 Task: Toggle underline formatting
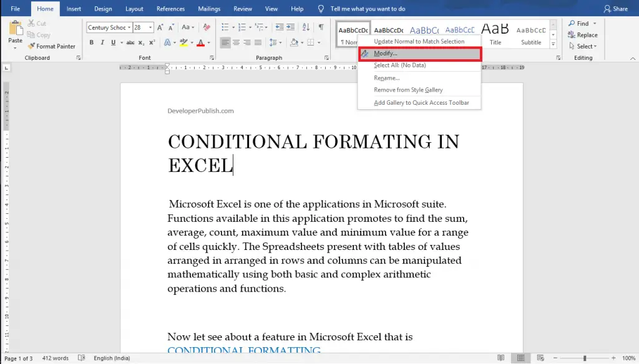coord(114,42)
